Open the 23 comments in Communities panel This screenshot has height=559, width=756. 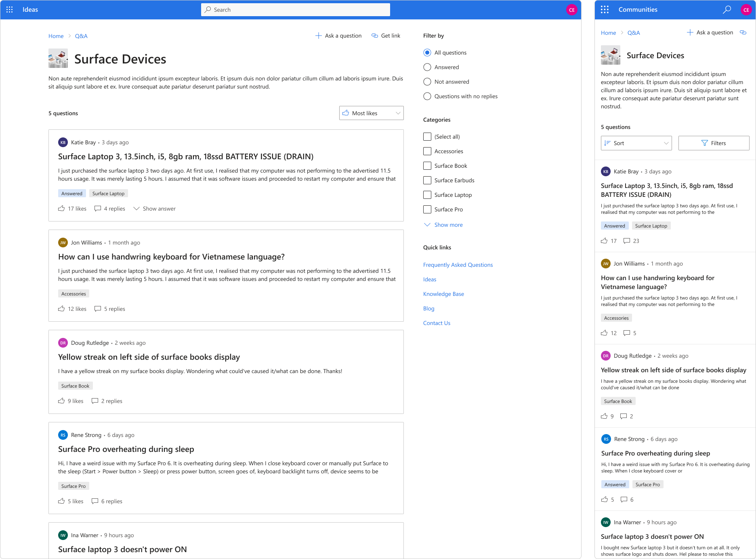(631, 241)
